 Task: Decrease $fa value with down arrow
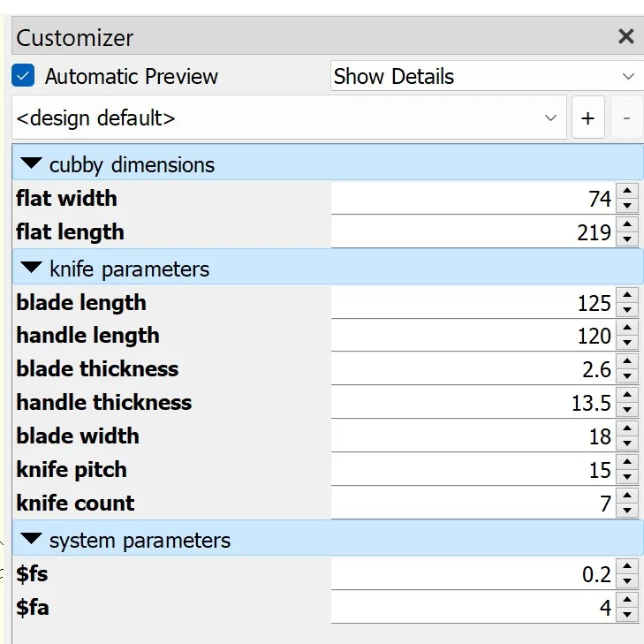point(627,615)
